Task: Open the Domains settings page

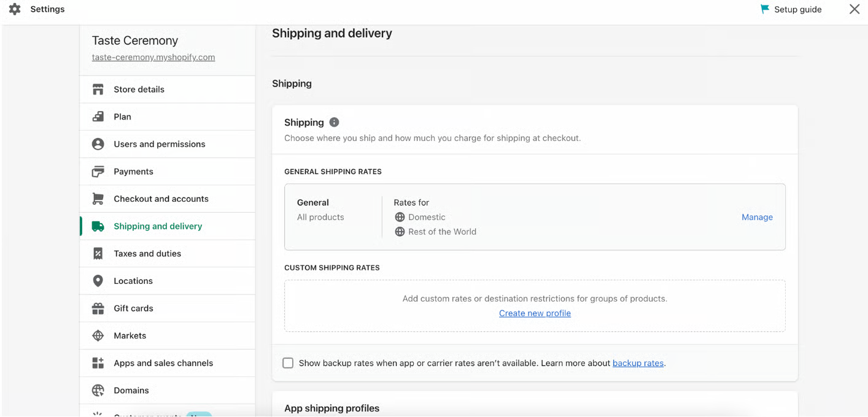Action: coord(131,390)
